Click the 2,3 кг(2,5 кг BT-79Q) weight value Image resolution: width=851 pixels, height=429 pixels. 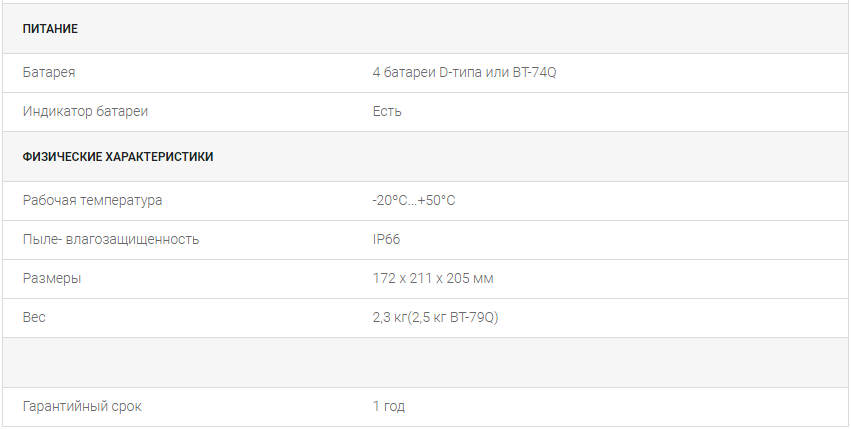pos(435,318)
